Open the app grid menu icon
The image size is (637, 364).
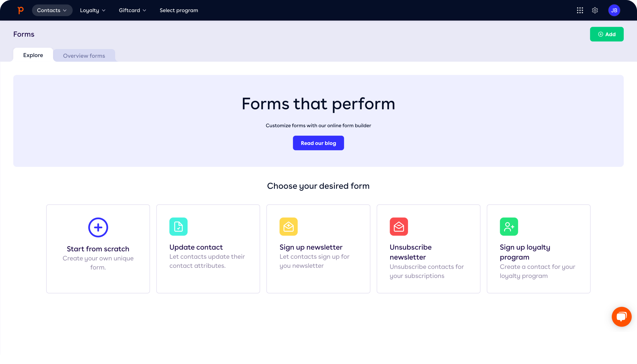click(x=580, y=10)
